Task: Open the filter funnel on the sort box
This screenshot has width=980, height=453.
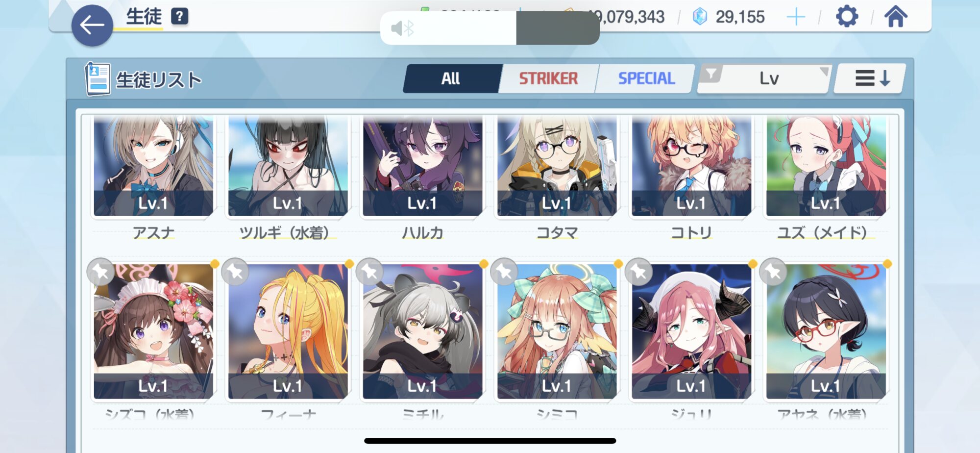Action: point(711,74)
